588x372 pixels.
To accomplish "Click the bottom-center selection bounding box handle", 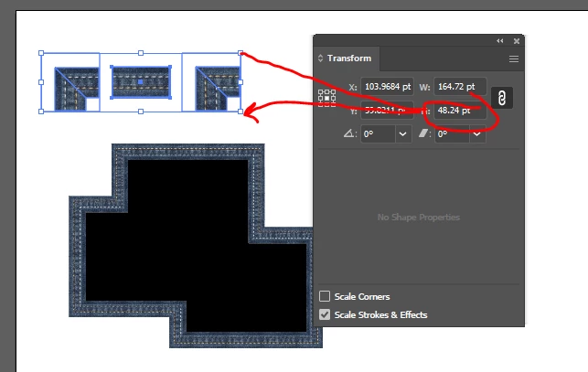I will point(141,112).
